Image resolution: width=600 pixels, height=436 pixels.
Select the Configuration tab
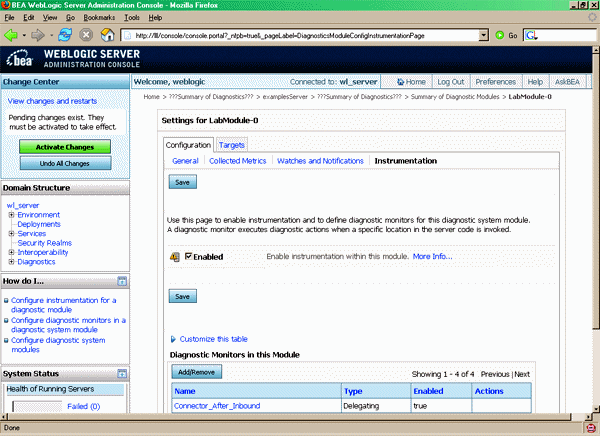coord(188,145)
